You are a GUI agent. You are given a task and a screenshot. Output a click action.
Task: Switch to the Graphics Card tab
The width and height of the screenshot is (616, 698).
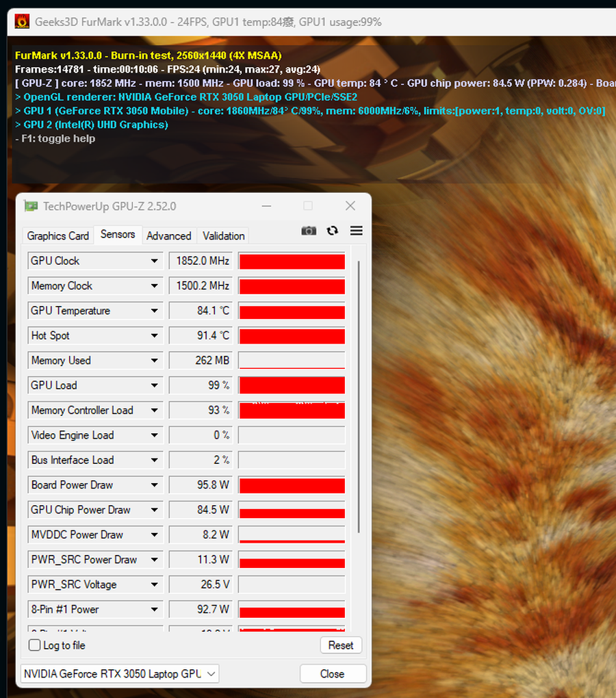[x=58, y=235]
